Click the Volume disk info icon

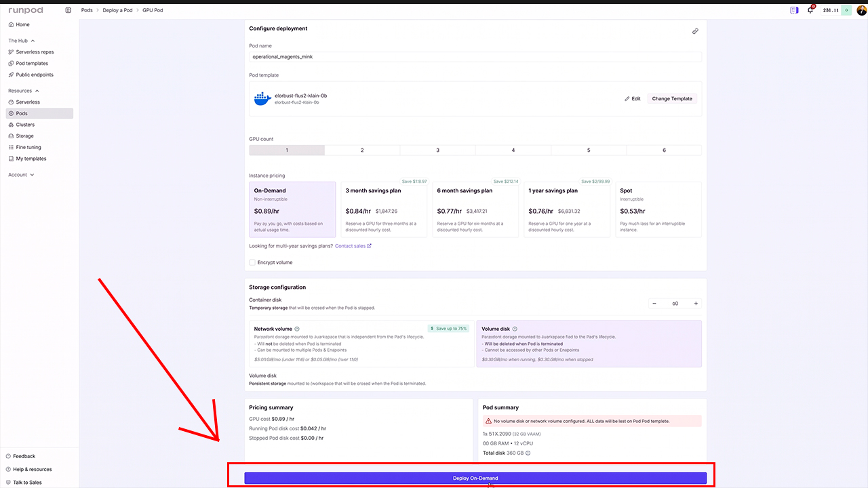click(x=515, y=329)
